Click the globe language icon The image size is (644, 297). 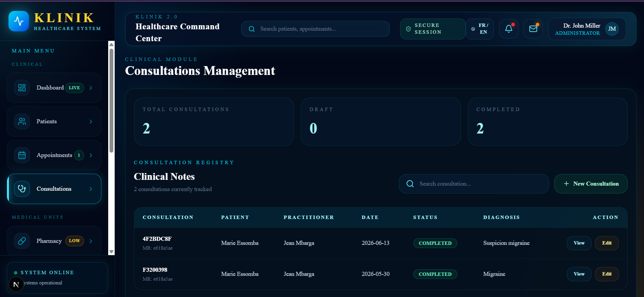pyautogui.click(x=473, y=29)
